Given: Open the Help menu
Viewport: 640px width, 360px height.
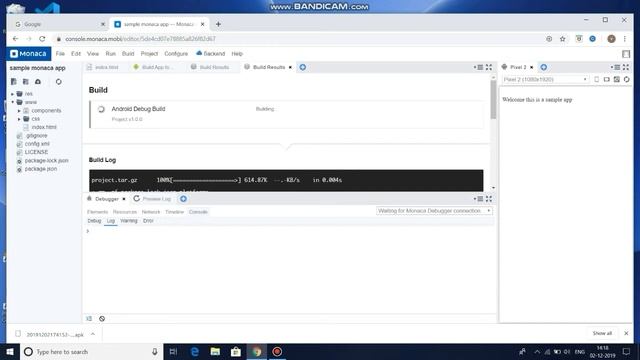Looking at the screenshot, I should point(237,54).
